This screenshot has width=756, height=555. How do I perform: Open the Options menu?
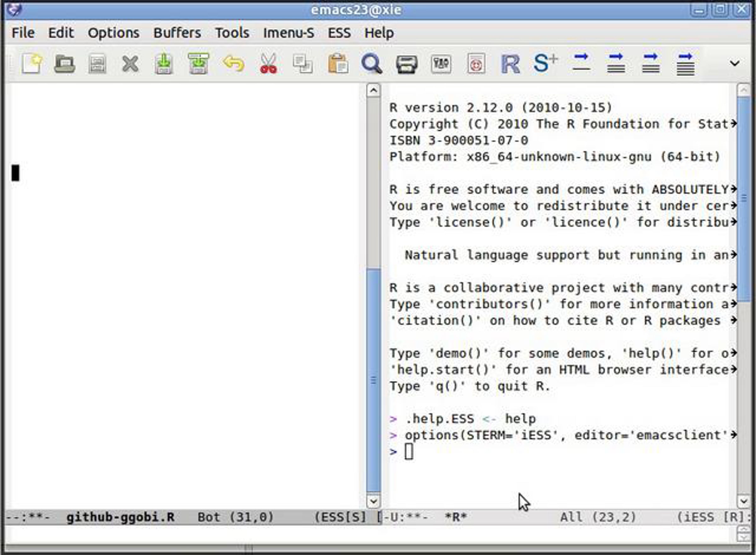[x=114, y=33]
